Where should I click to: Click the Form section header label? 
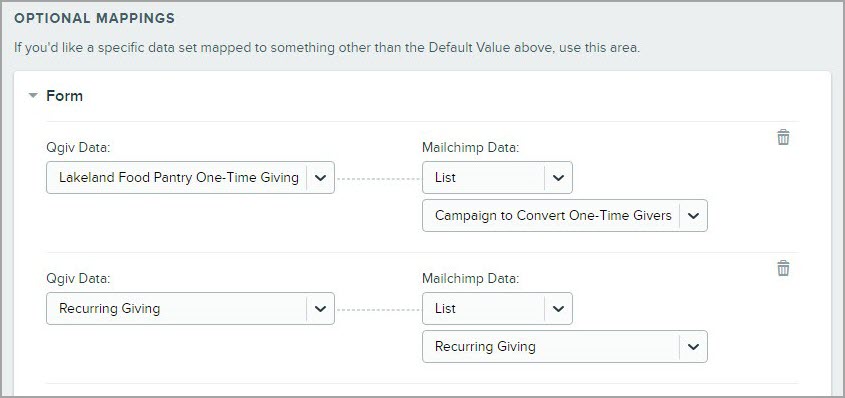coord(65,96)
